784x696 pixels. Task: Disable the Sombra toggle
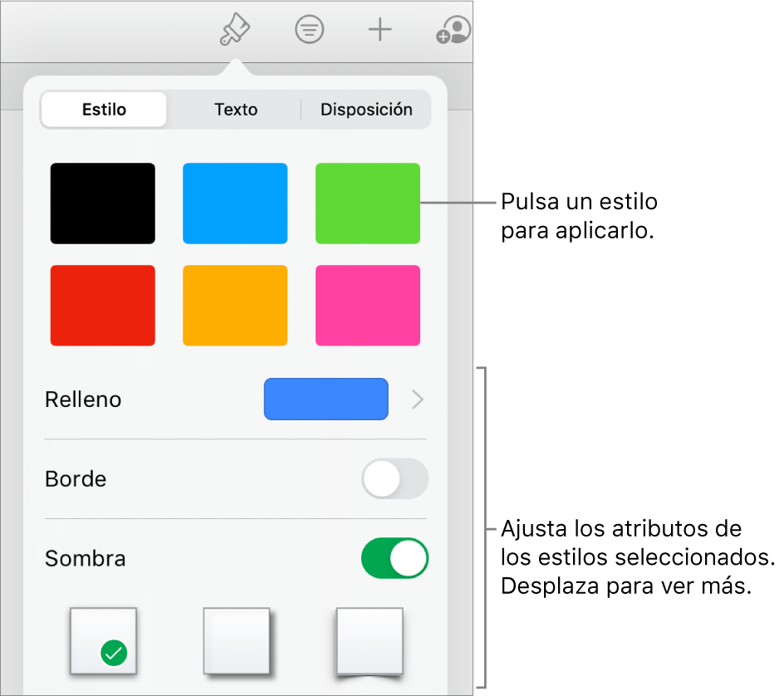(x=394, y=558)
